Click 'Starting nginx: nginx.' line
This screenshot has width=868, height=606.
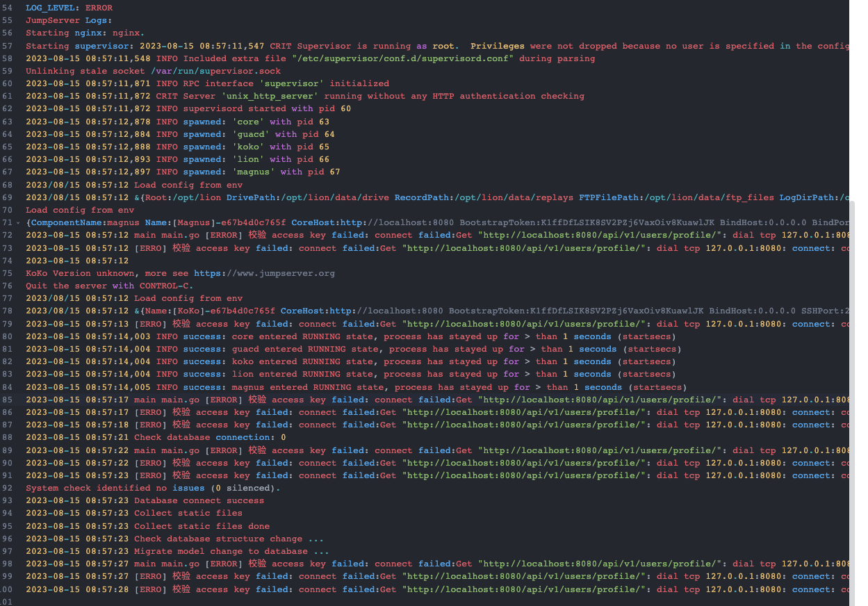click(85, 33)
